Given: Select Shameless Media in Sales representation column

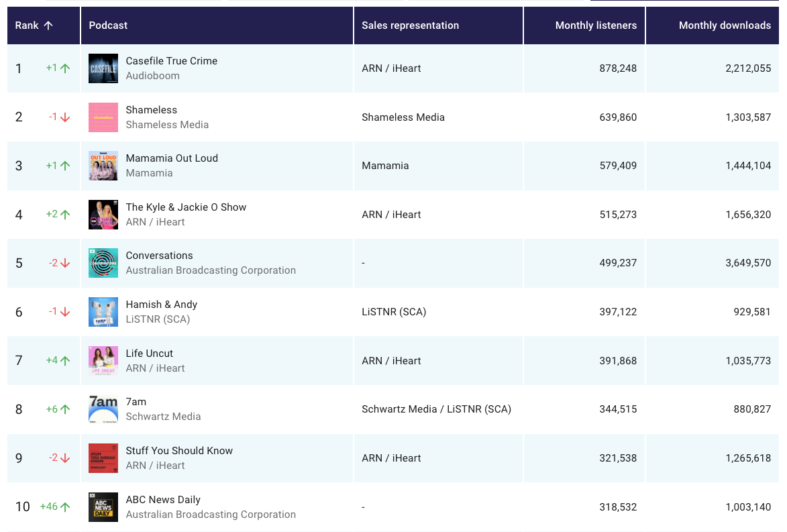Looking at the screenshot, I should pos(403,117).
